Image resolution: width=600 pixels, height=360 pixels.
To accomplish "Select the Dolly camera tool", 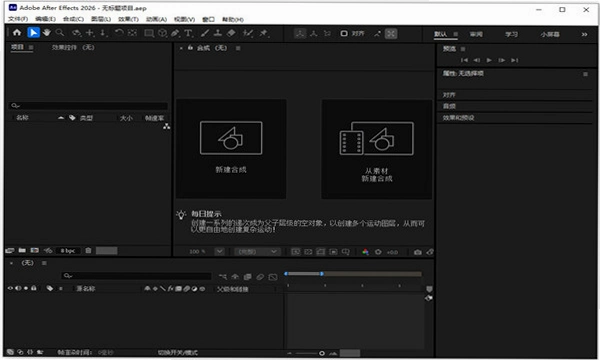I will pos(103,33).
